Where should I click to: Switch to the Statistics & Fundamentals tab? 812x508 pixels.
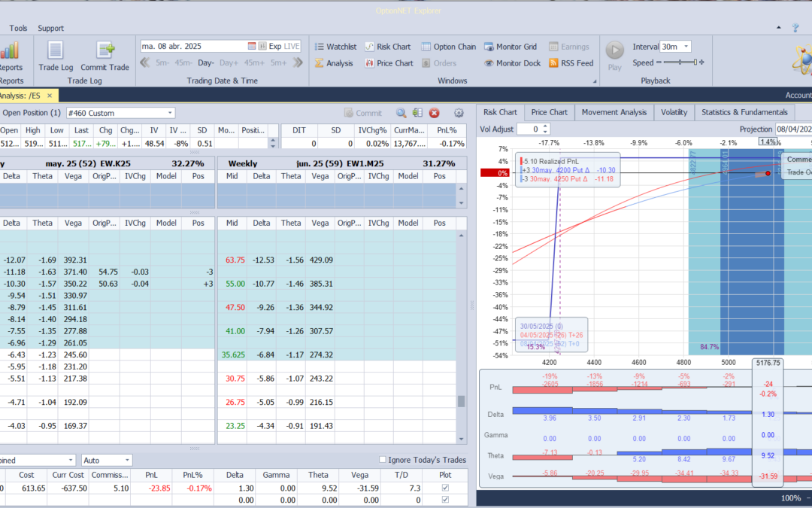tap(744, 112)
